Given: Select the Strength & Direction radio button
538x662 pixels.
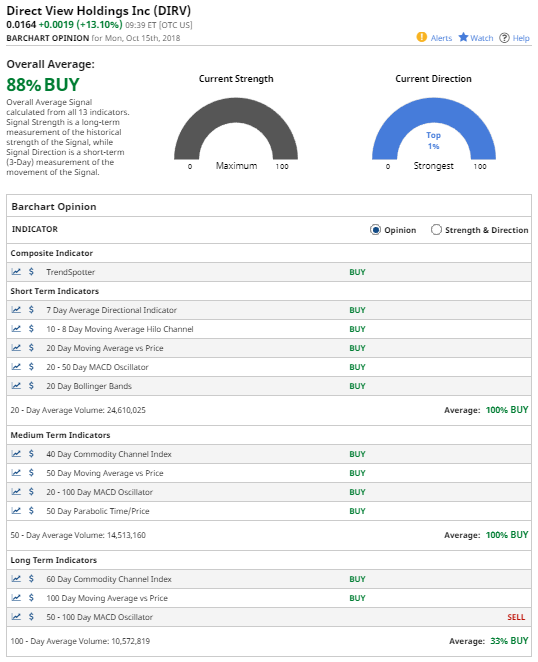Looking at the screenshot, I should [x=436, y=230].
